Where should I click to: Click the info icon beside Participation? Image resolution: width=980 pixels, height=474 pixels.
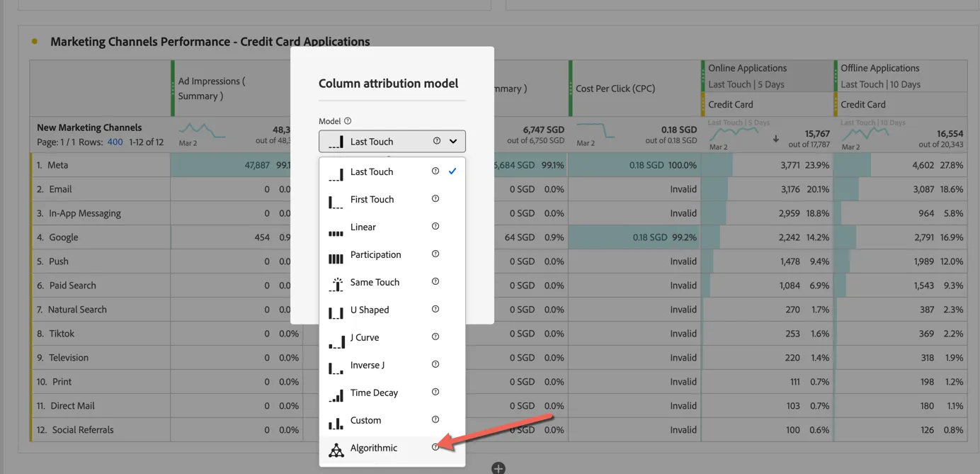[435, 254]
